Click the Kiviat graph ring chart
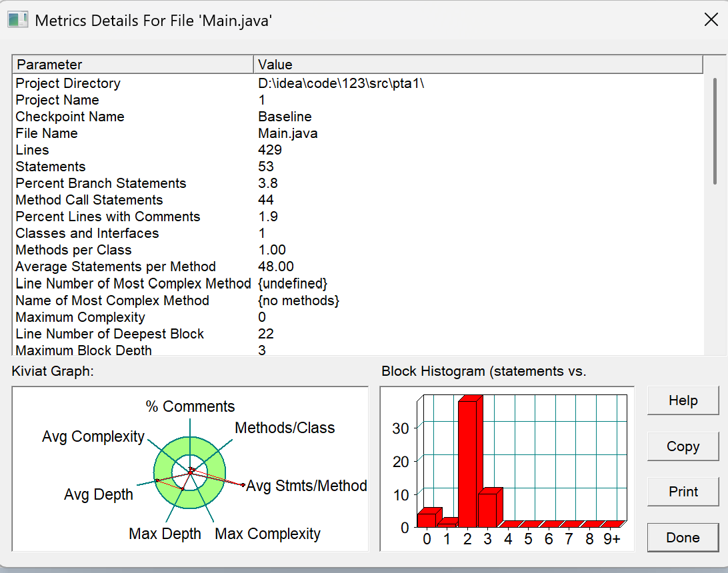 [x=189, y=472]
